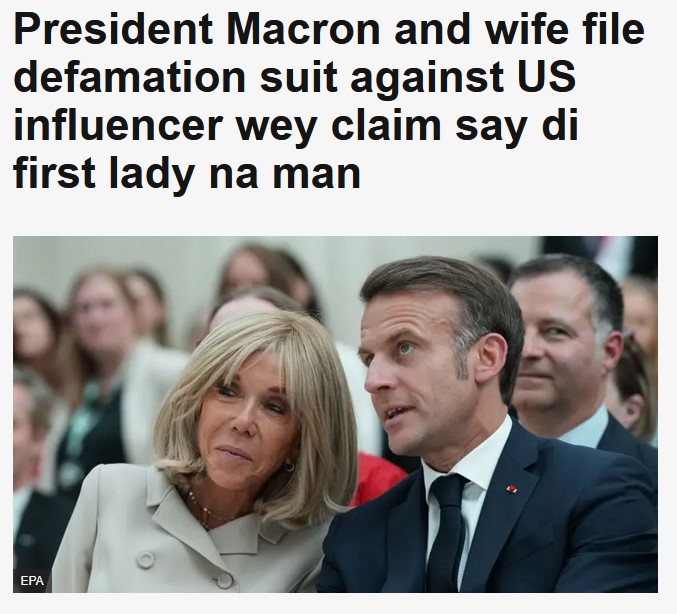Click the gold hoop earring in the photo
This screenshot has height=614, width=677.
click(289, 465)
